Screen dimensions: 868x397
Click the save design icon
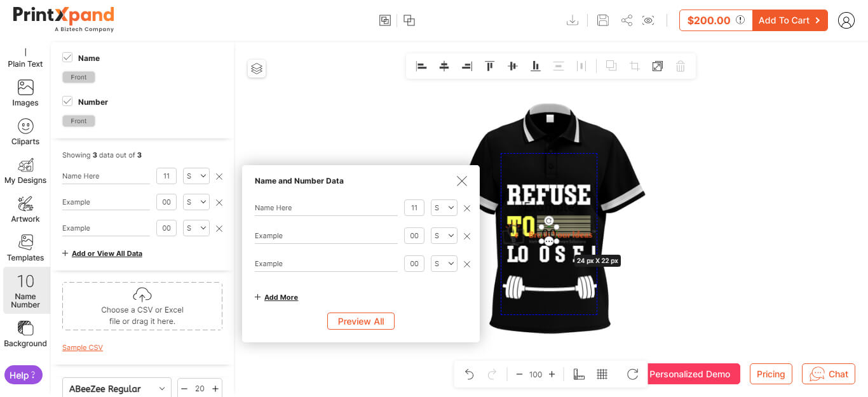point(603,20)
